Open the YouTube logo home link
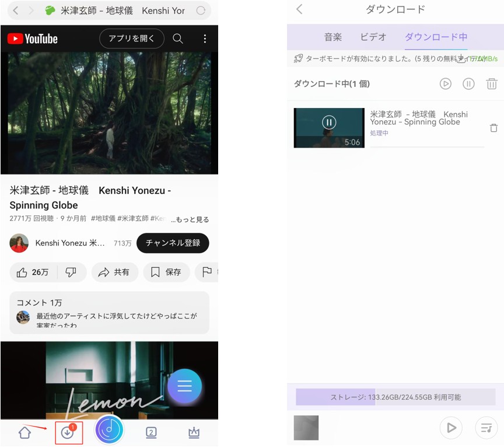Screen dimensions: 504x447 click(x=33, y=39)
